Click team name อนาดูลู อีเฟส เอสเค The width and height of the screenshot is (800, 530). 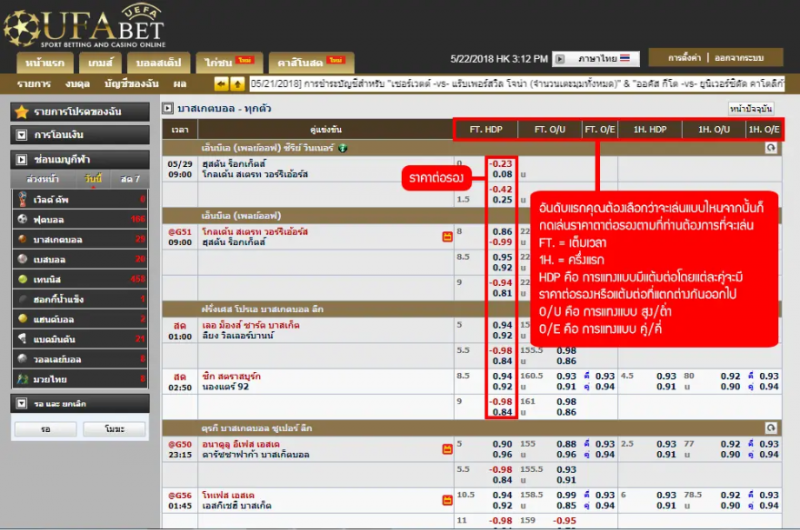click(240, 444)
